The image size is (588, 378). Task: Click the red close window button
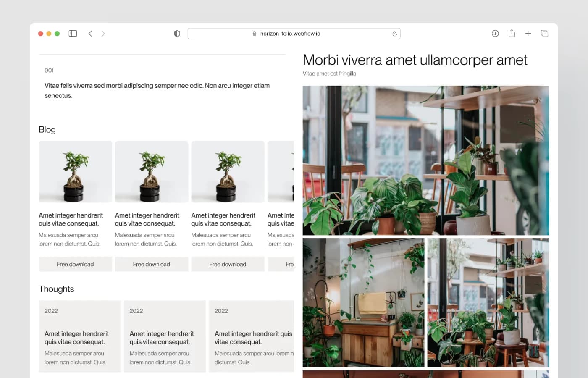(41, 34)
